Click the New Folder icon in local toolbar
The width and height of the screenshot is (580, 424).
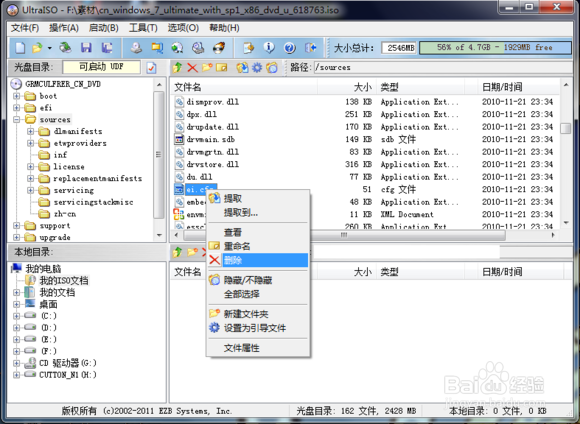[x=192, y=252]
